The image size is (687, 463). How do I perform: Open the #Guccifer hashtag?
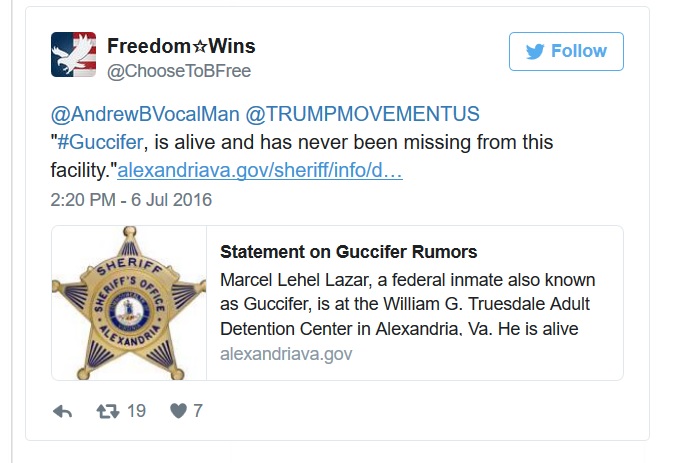point(100,142)
